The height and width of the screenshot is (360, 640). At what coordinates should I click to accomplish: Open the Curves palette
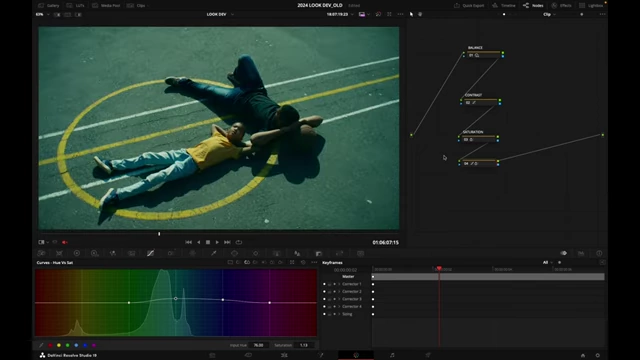pyautogui.click(x=151, y=253)
